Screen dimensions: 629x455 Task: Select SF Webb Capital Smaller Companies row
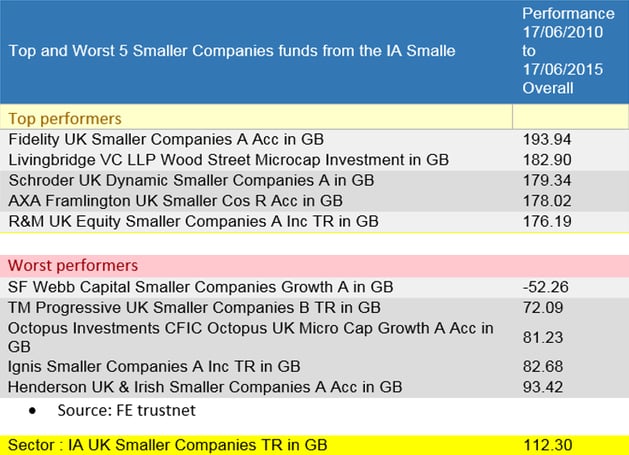[314, 287]
